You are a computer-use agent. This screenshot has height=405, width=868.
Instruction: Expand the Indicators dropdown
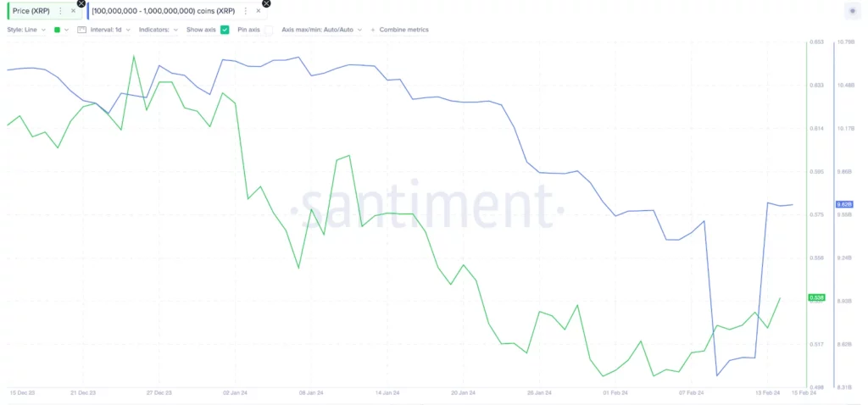[x=159, y=30]
